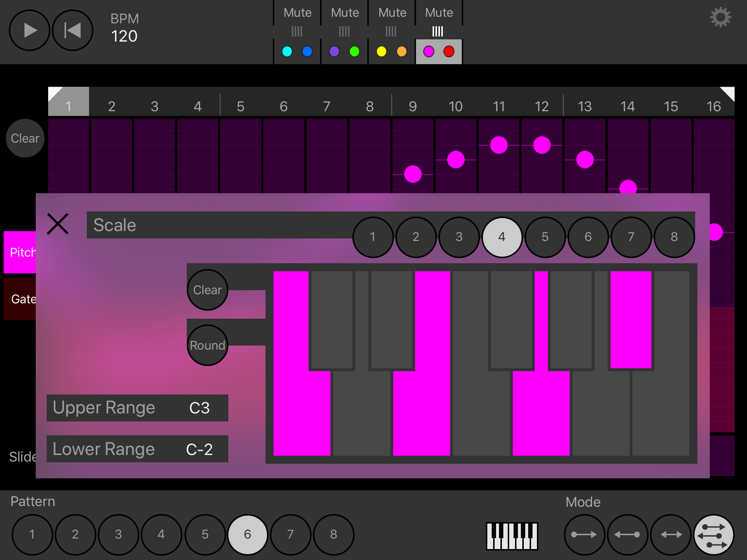Select the forward playback mode arrow
The height and width of the screenshot is (560, 747).
[x=585, y=534]
